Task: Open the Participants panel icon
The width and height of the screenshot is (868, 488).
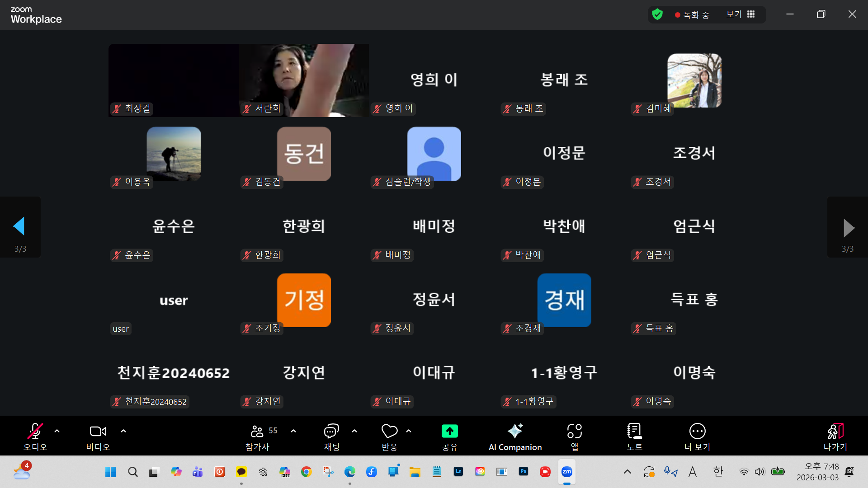Action: point(257,432)
